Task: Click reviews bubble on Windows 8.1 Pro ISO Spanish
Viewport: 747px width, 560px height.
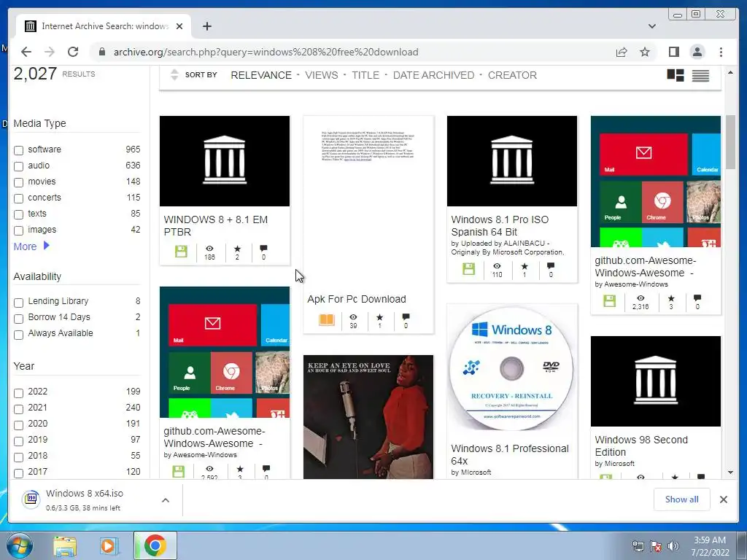Action: (551, 265)
